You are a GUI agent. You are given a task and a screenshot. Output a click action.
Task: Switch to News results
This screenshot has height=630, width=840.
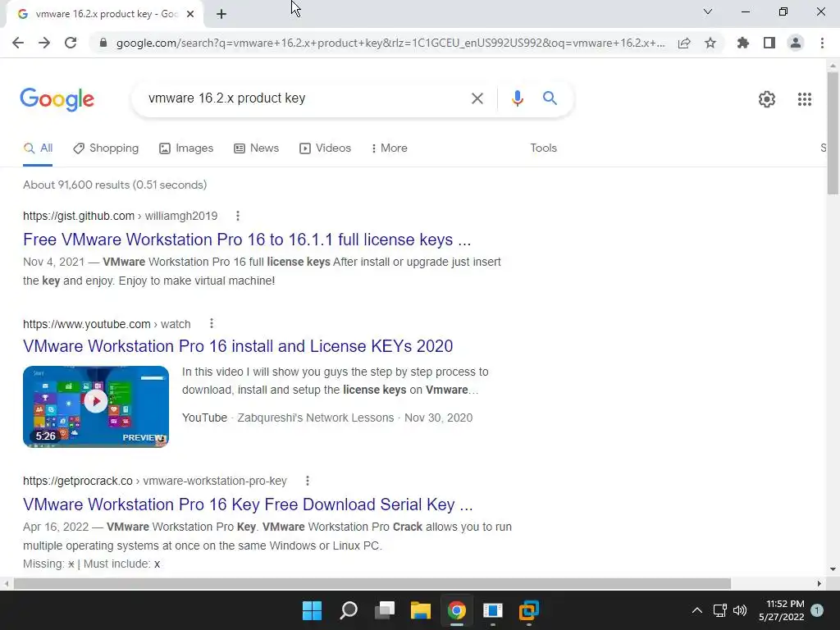tap(257, 148)
